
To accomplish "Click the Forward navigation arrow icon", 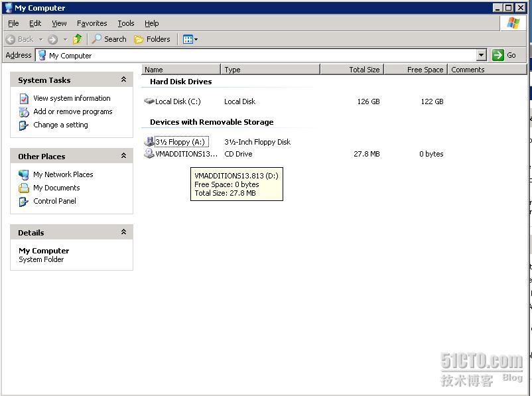I will (x=52, y=39).
